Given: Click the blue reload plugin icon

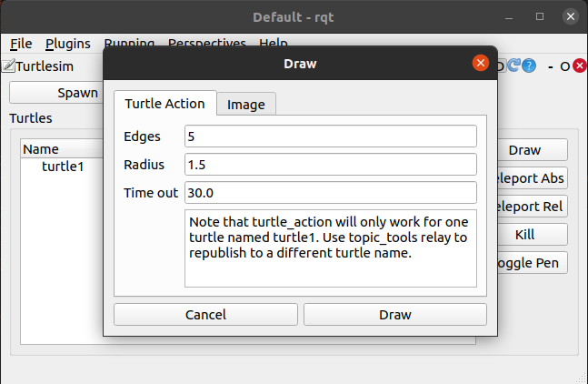Looking at the screenshot, I should coord(514,66).
